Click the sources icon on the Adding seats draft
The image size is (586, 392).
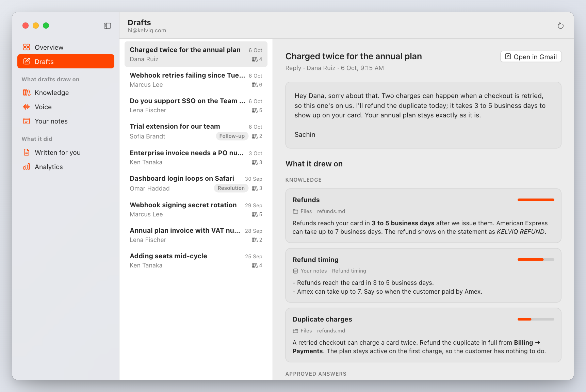[255, 265]
